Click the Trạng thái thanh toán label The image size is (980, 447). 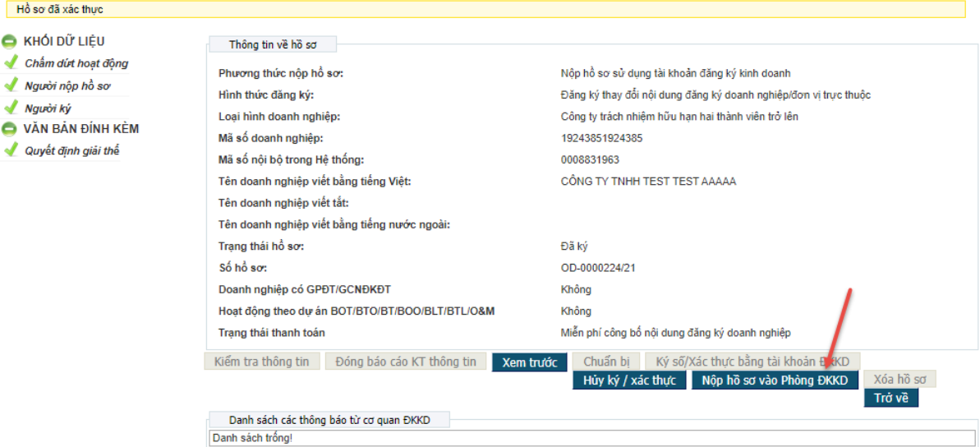272,334
